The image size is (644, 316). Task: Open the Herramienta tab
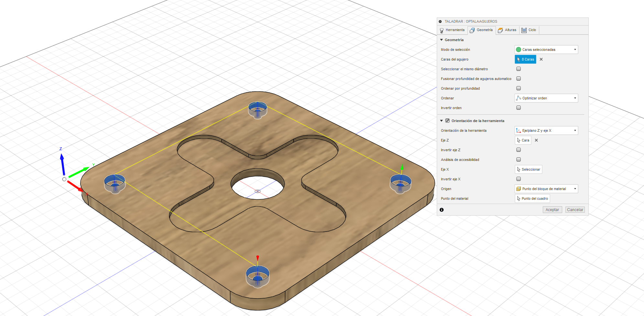tap(452, 30)
